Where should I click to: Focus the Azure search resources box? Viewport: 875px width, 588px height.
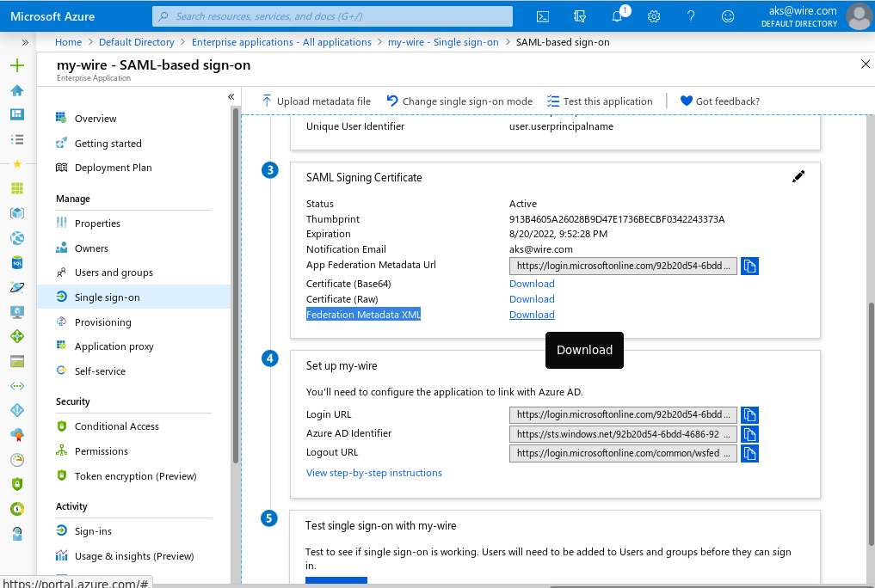(x=333, y=16)
